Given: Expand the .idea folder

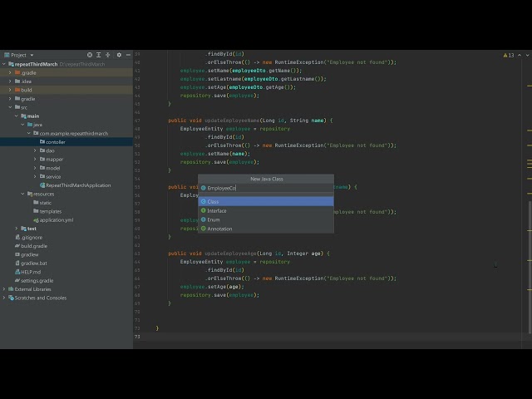Looking at the screenshot, I should coord(10,81).
